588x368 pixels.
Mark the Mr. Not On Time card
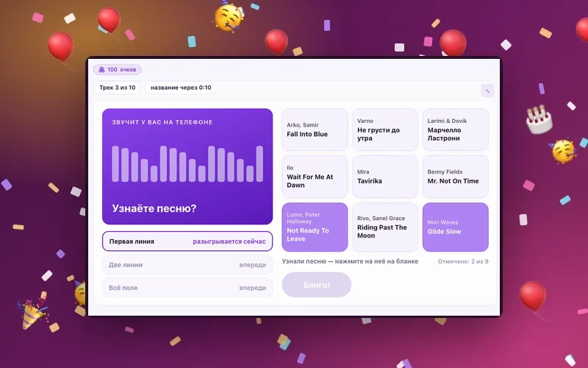[x=455, y=177]
